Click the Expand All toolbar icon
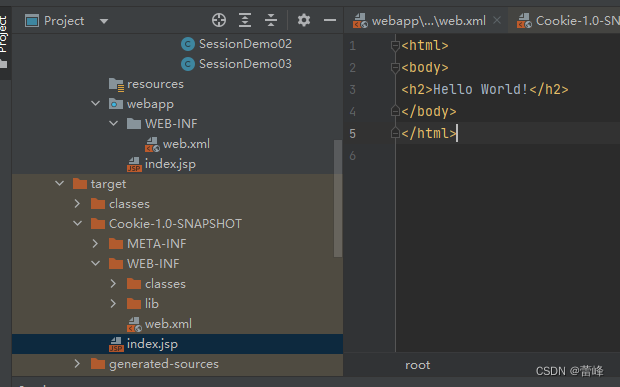620x387 pixels. (245, 20)
